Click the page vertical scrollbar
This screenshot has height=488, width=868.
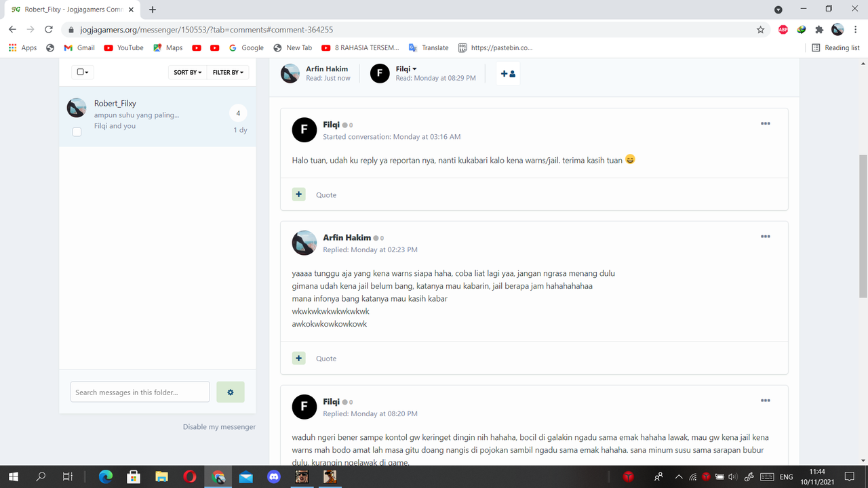click(863, 227)
